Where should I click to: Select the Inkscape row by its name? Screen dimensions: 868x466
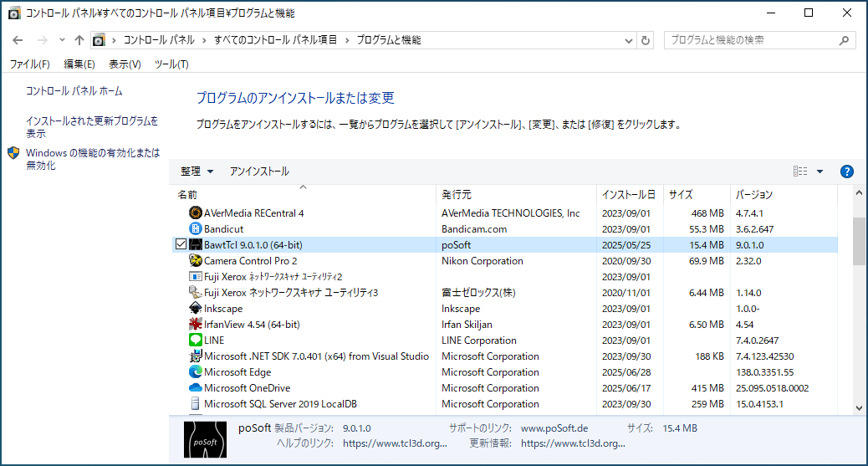tap(223, 309)
